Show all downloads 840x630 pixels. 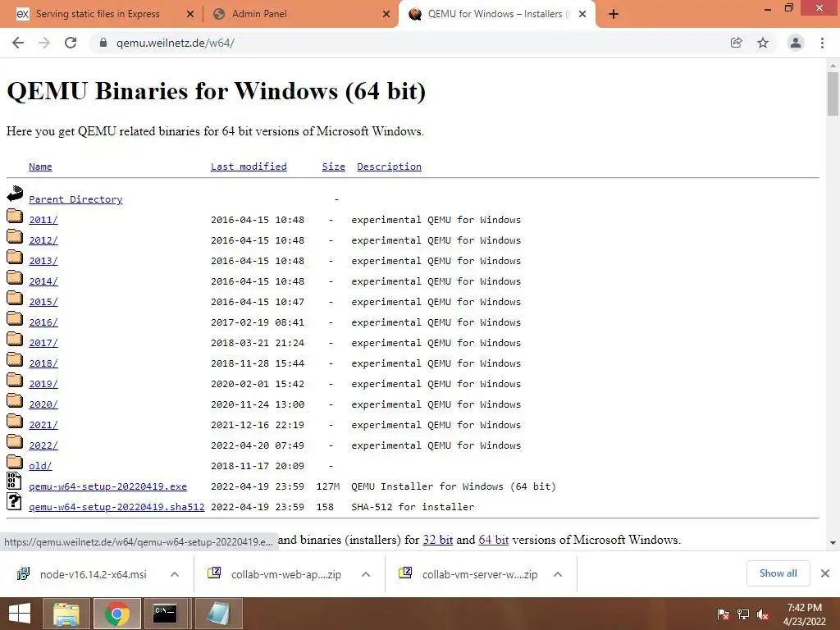click(x=778, y=573)
